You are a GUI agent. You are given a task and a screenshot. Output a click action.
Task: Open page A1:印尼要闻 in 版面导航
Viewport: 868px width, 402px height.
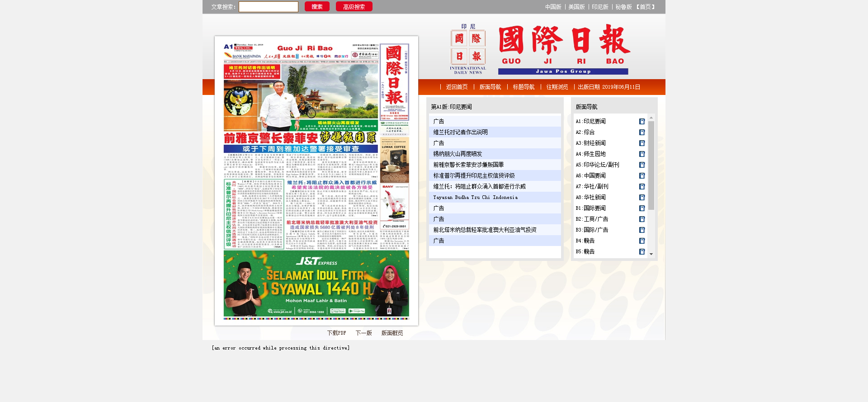coord(590,121)
